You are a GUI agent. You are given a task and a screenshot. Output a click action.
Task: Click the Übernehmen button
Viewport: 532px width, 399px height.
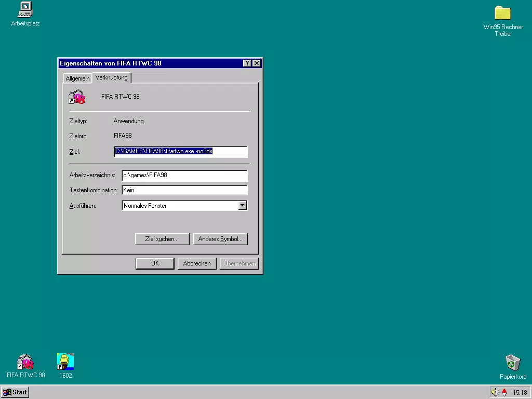click(239, 263)
